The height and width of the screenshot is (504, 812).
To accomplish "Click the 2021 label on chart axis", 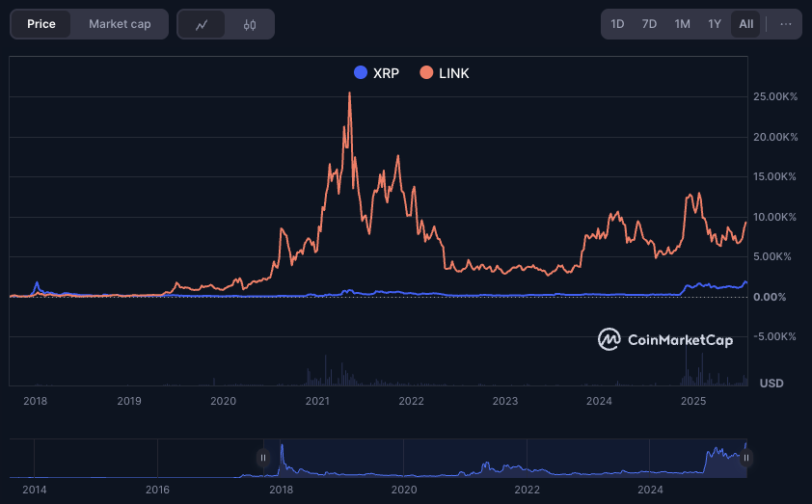I will [317, 401].
